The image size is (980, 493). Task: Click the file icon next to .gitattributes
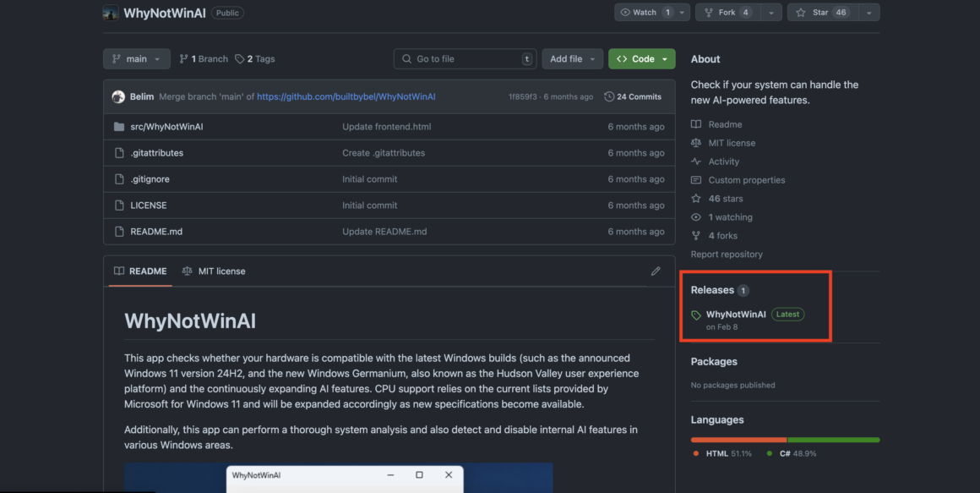(x=119, y=153)
